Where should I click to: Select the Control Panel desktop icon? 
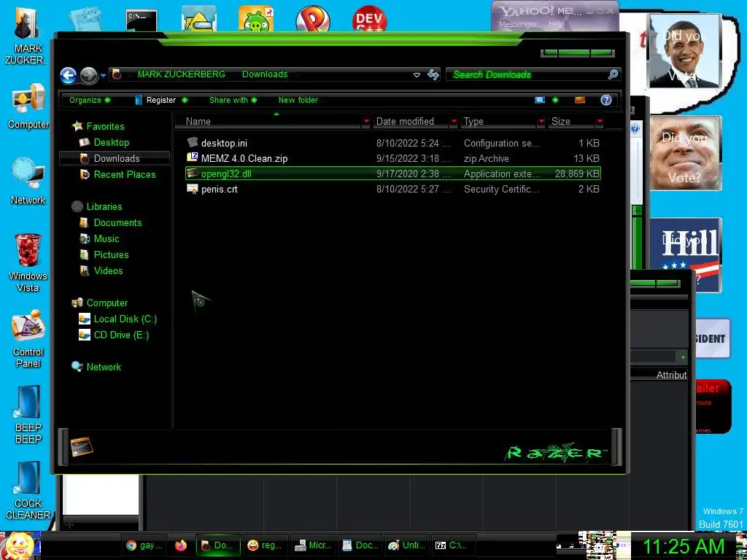click(28, 338)
